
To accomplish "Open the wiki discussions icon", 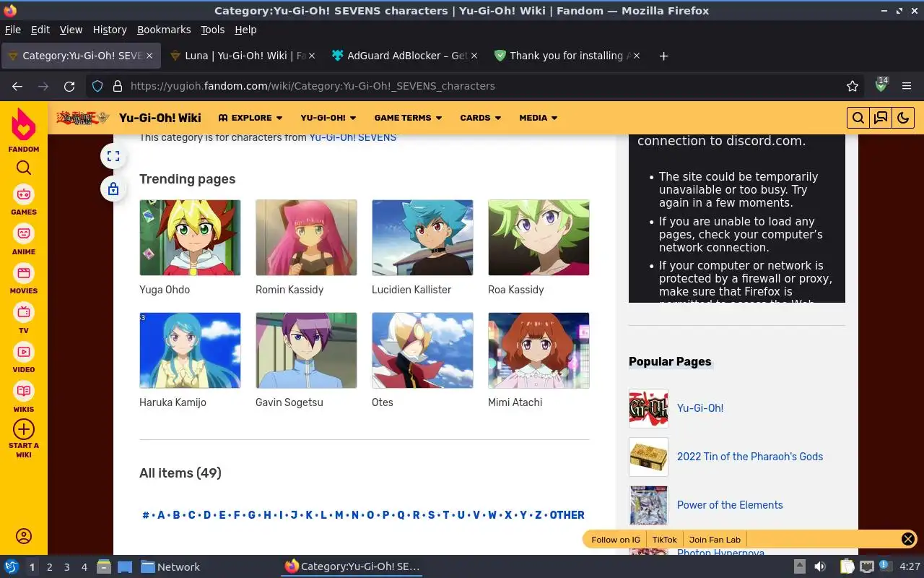I will point(881,118).
